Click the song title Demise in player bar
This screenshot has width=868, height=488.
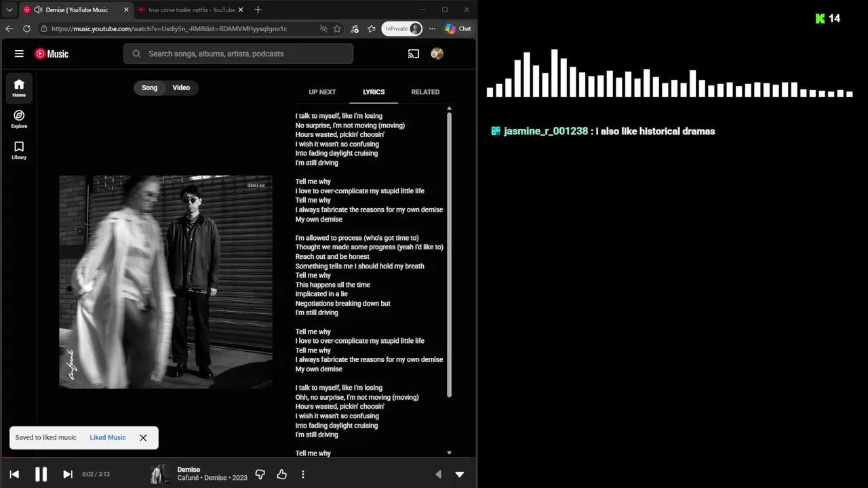(189, 470)
